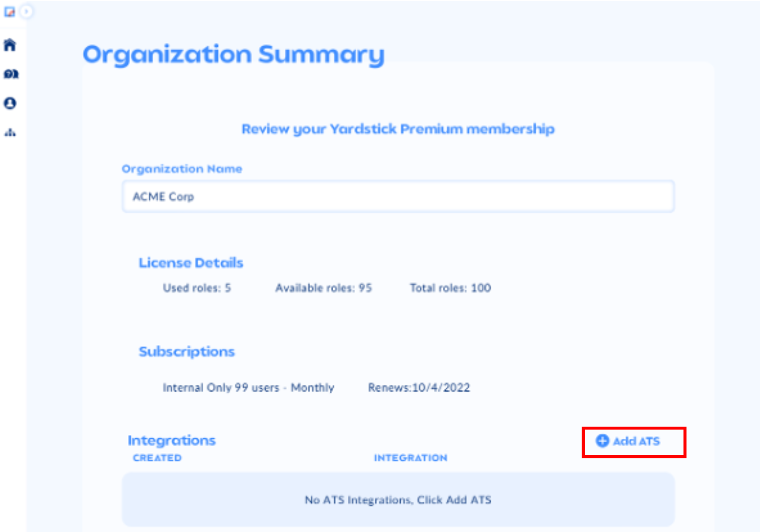Click the plus icon next to Add ATS
760x532 pixels.
coord(602,441)
